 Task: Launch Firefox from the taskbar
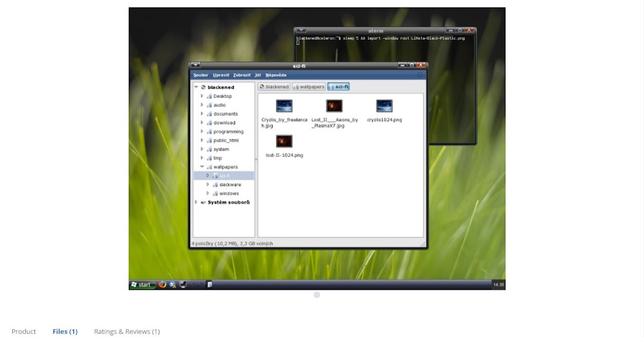(163, 284)
